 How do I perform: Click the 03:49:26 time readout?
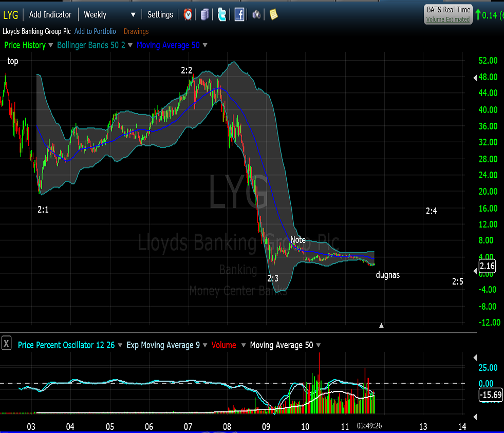(x=369, y=426)
